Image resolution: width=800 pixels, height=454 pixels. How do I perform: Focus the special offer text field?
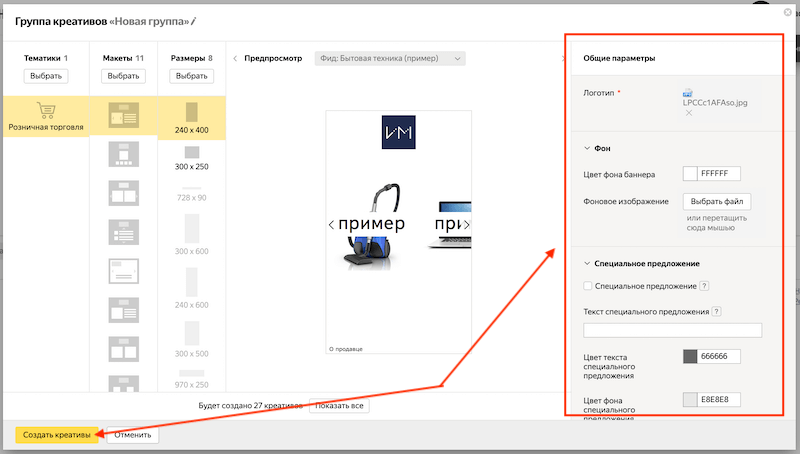point(672,330)
